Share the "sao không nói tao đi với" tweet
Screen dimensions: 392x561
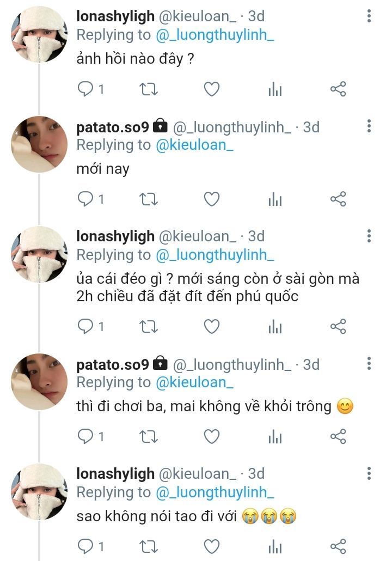click(x=338, y=546)
